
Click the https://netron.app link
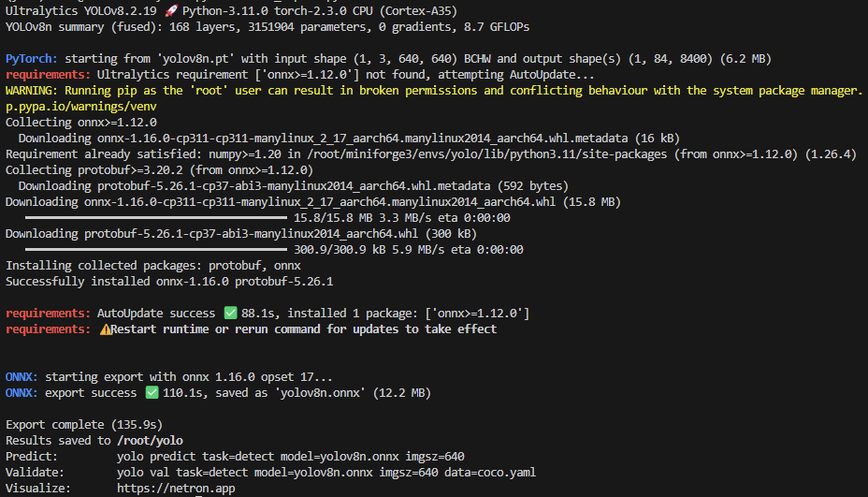[176, 489]
